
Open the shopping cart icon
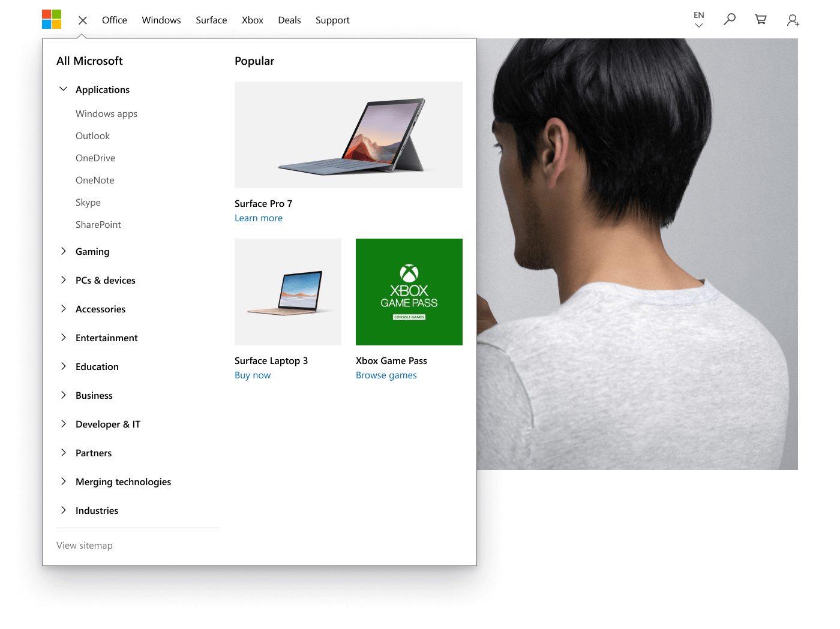(x=761, y=20)
